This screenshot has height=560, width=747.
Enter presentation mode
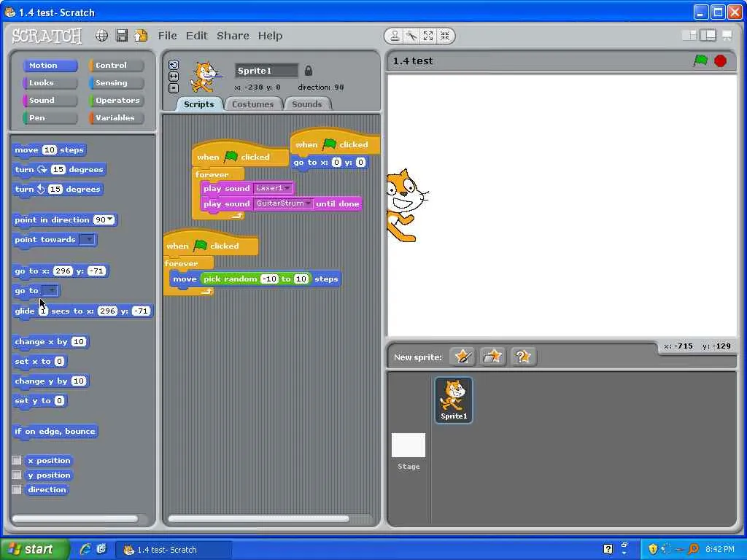pyautogui.click(x=727, y=35)
